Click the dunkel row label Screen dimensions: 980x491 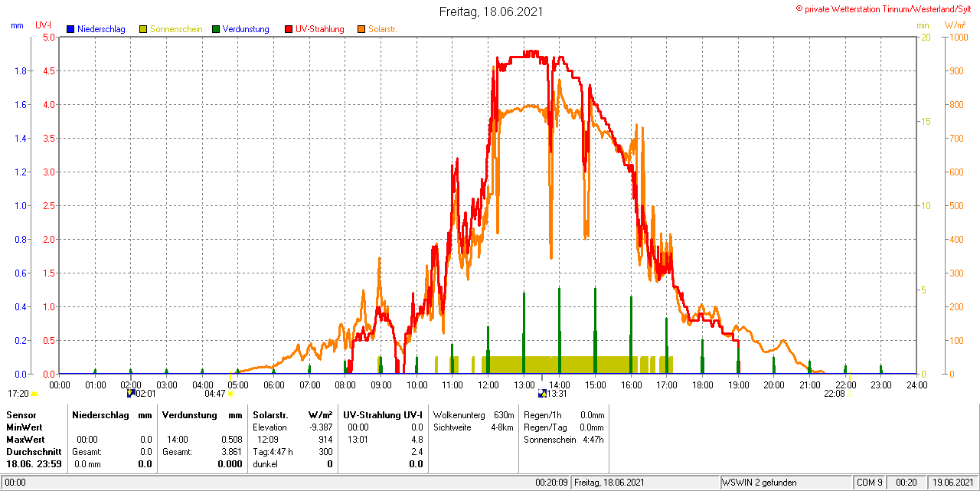[x=265, y=464]
